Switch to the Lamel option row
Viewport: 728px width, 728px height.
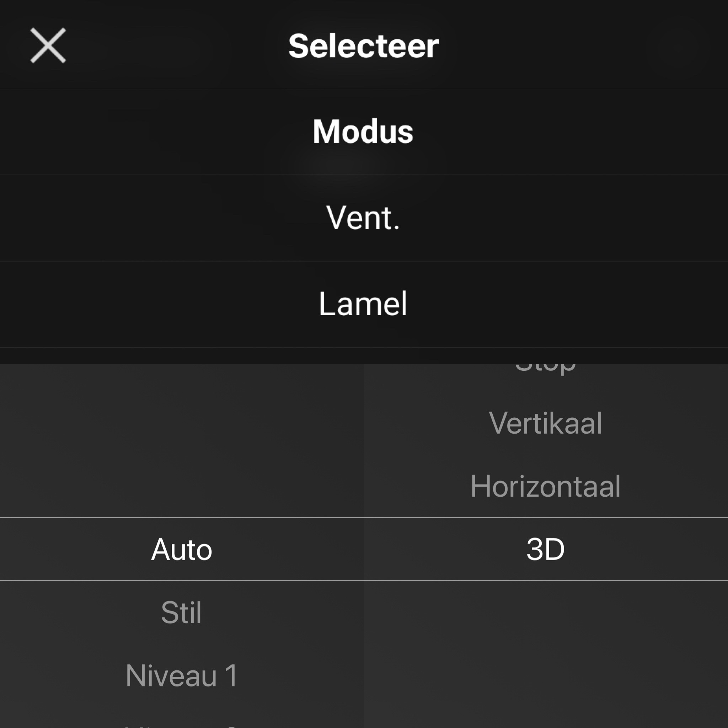click(364, 304)
